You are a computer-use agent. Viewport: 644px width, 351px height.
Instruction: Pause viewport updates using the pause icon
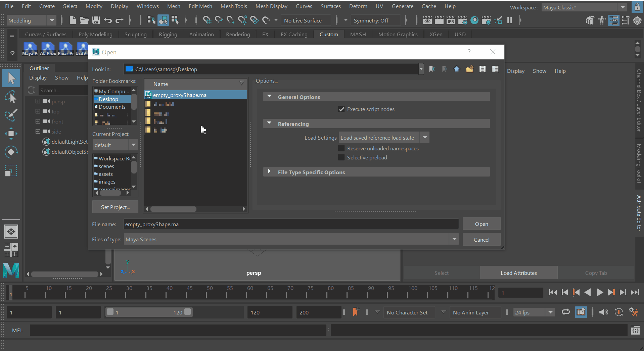tap(510, 20)
